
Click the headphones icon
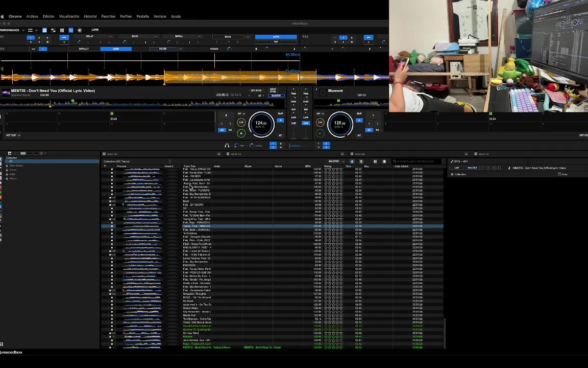(227, 145)
